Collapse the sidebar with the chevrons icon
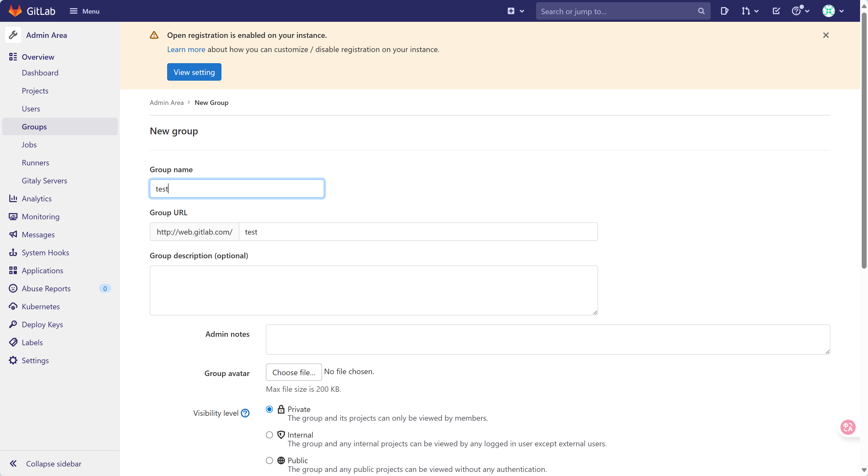 click(13, 463)
